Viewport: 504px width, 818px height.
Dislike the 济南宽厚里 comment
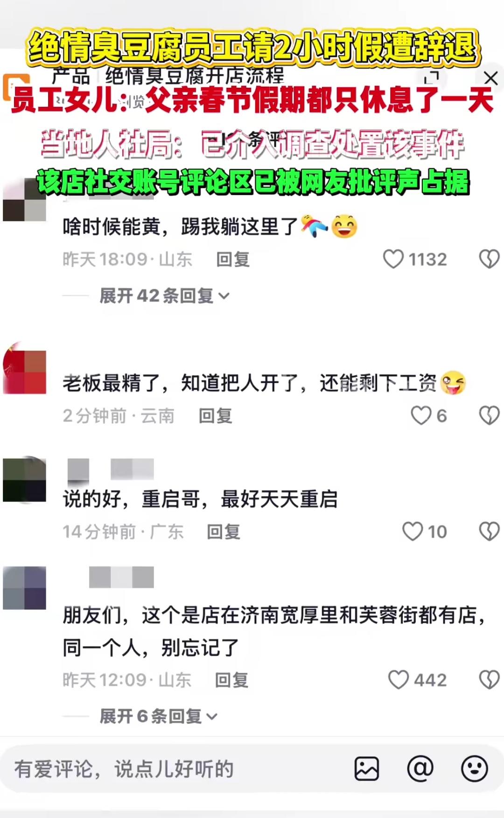coord(489,680)
